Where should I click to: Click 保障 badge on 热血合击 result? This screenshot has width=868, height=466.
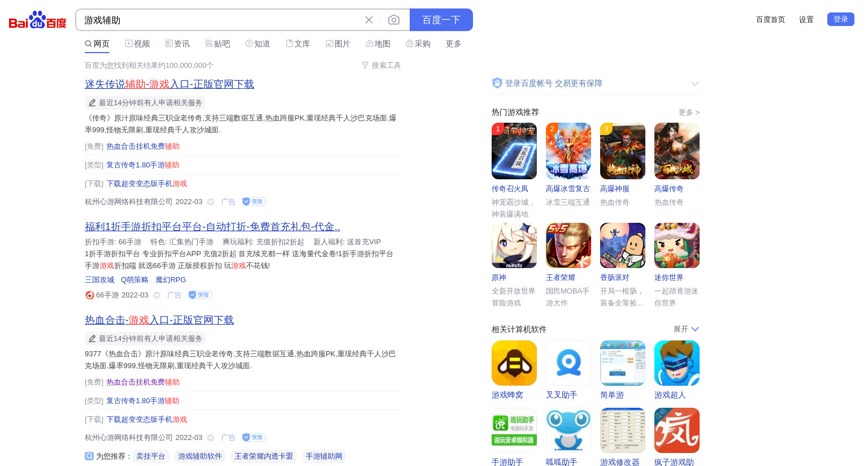[x=254, y=438]
